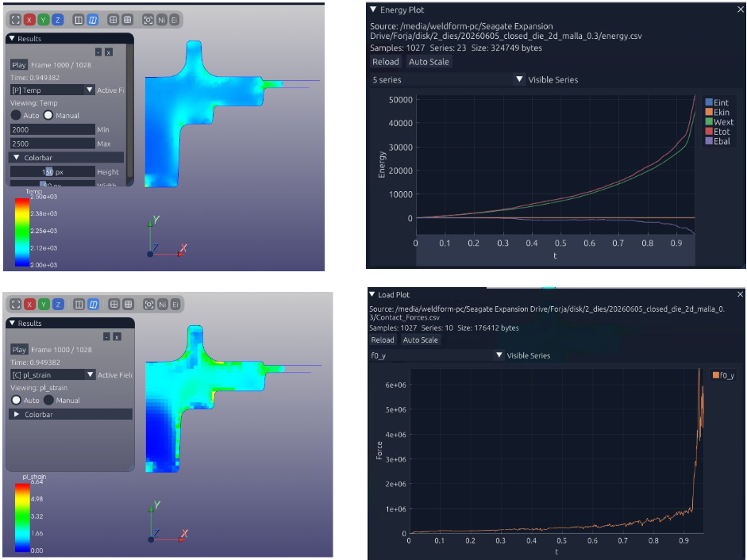This screenshot has width=747, height=560.
Task: Select Auto range radio in Temp panel
Action: (16, 115)
